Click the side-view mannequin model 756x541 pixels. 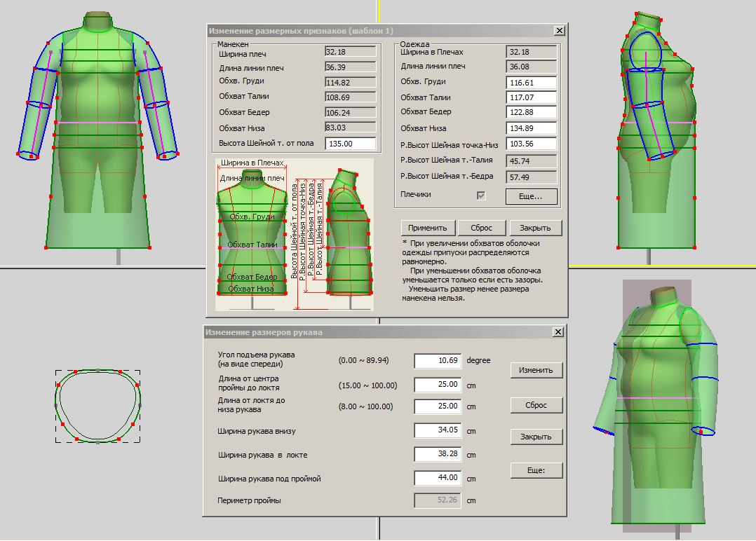point(658,130)
